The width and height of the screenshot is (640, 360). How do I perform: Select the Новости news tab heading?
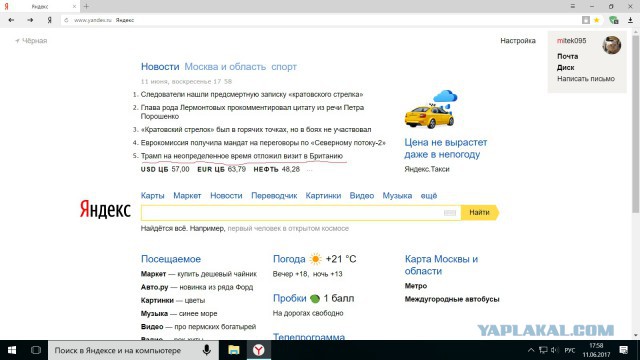[x=160, y=67]
